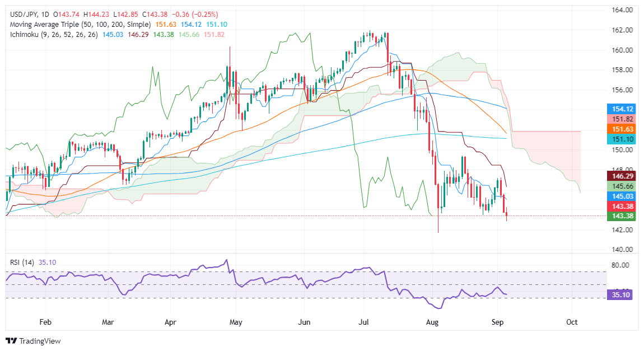This screenshot has width=644, height=351.
Task: Select the USD/JPY symbol title
Action: click(x=24, y=15)
